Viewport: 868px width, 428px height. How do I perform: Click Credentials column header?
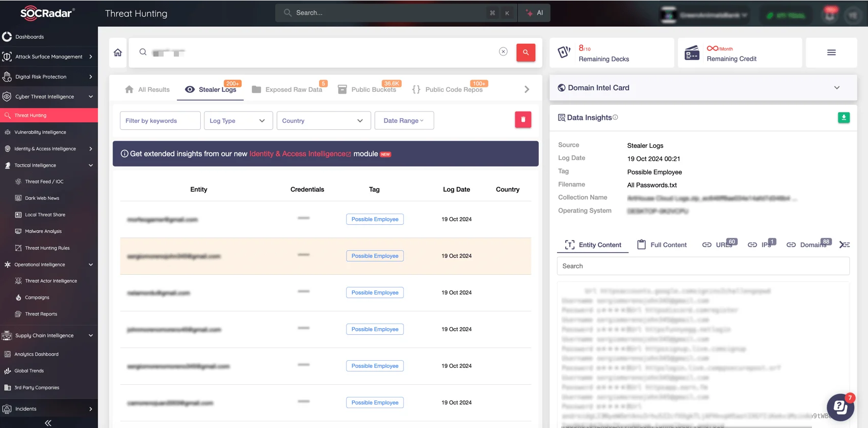[x=307, y=190]
